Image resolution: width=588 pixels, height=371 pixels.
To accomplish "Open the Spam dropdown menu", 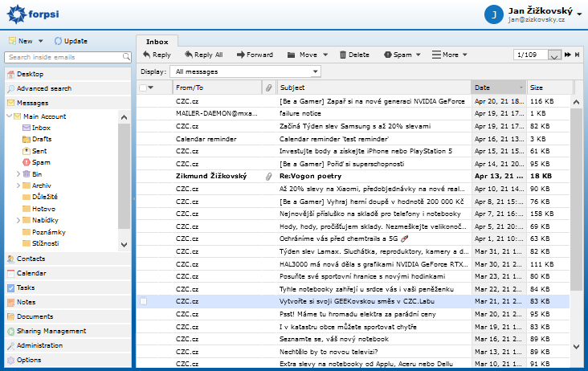I will click(x=418, y=55).
